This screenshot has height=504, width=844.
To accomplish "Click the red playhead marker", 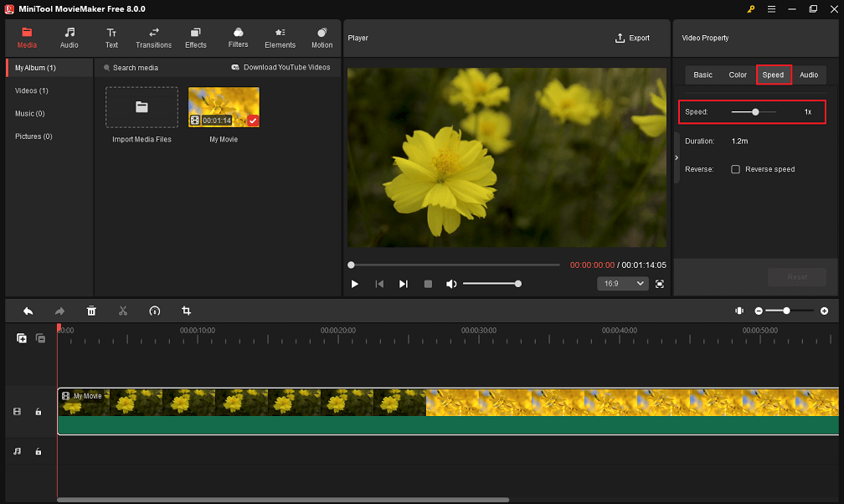I will (x=59, y=327).
